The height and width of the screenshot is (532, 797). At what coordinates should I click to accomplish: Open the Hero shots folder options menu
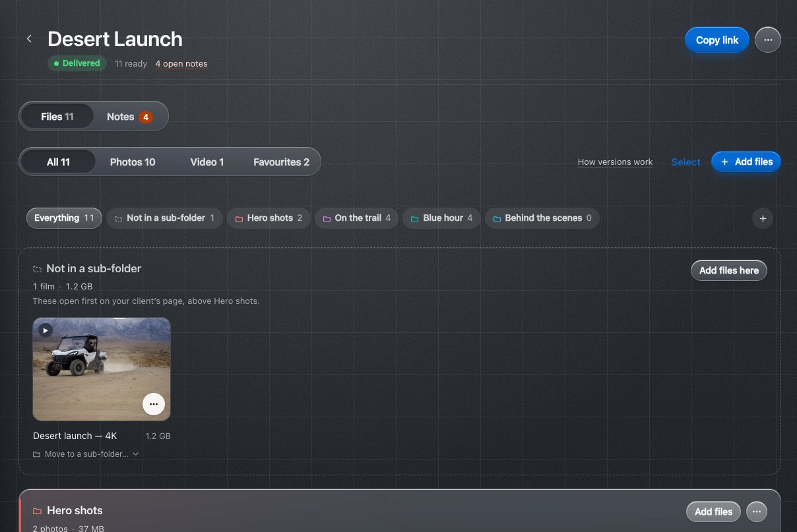[757, 512]
